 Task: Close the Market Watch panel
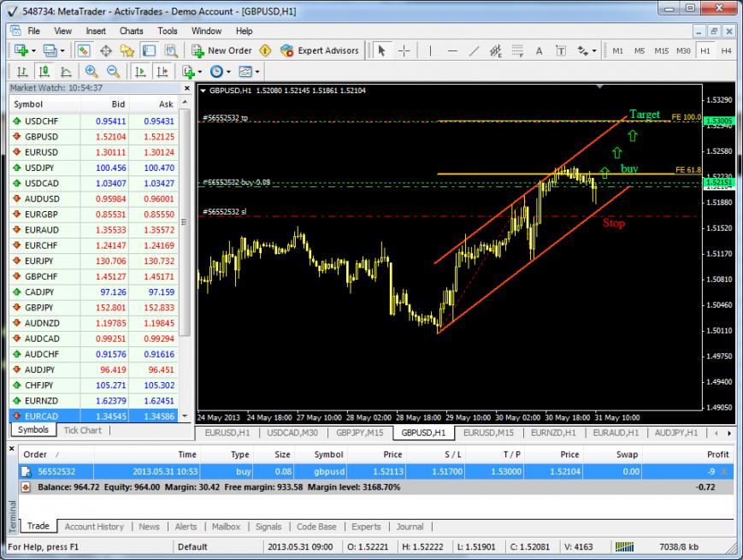[186, 87]
